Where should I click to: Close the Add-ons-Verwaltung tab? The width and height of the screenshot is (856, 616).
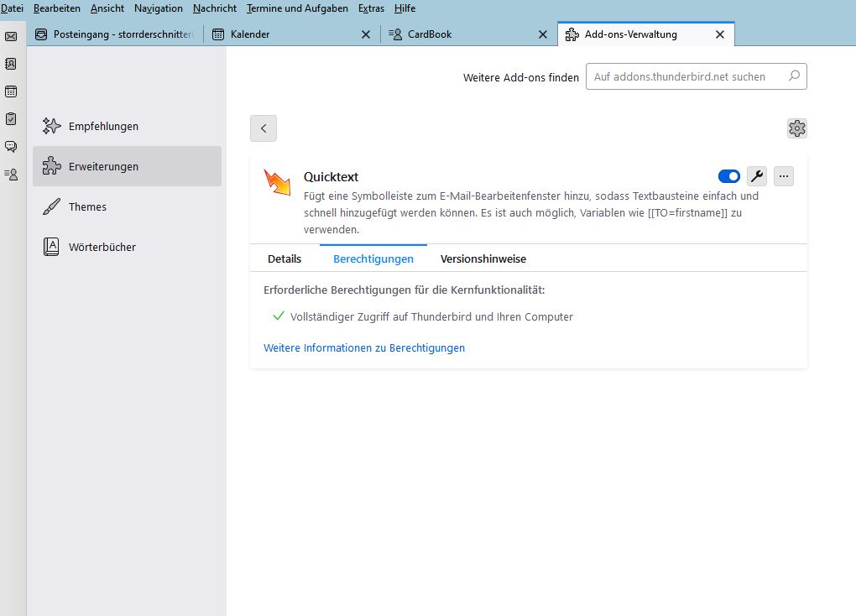pyautogui.click(x=720, y=34)
